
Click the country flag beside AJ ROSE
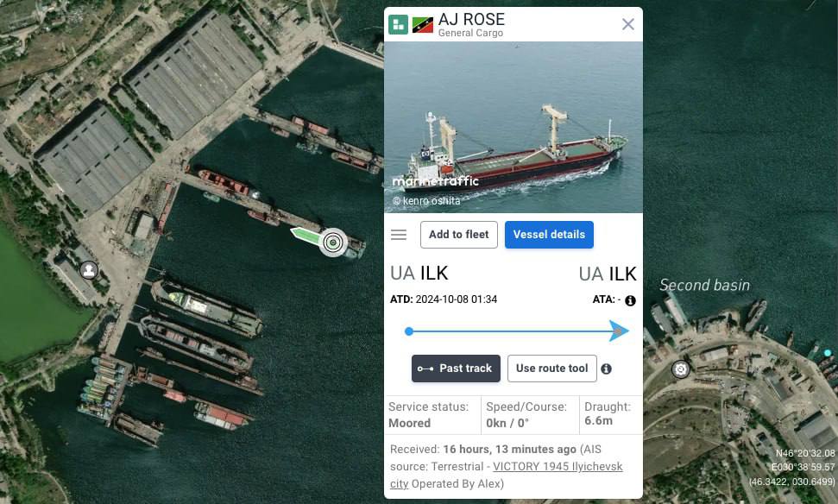click(423, 25)
